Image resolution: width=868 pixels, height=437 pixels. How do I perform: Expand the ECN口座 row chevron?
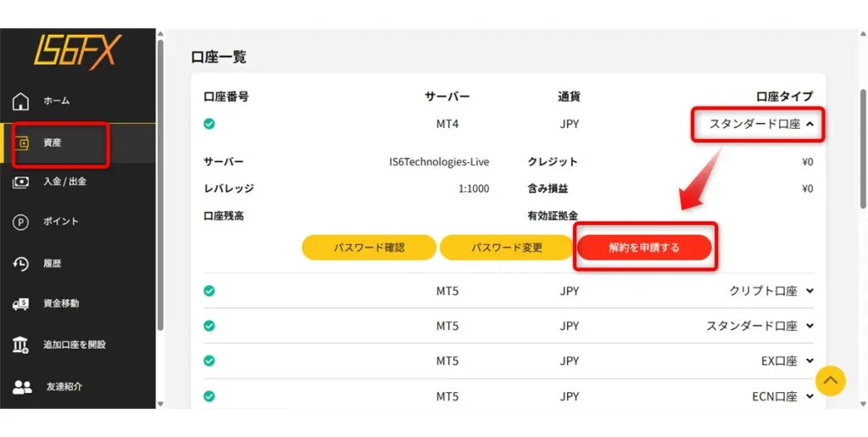(x=810, y=396)
